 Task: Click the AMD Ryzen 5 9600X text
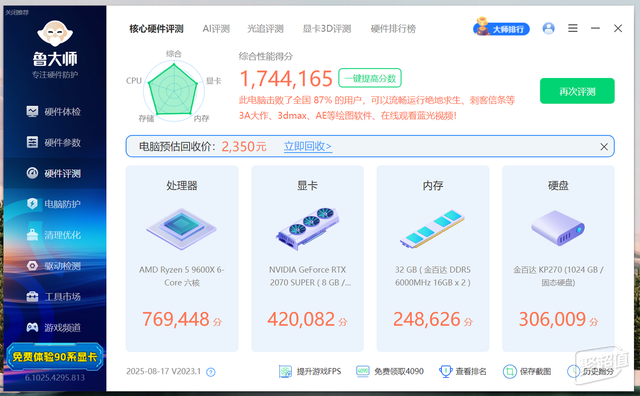coord(182,276)
